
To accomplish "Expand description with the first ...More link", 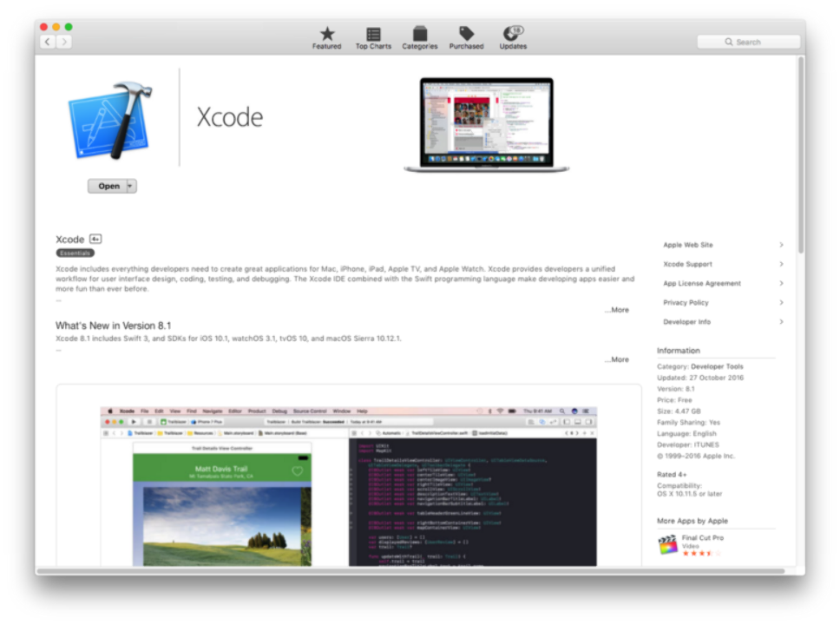I will (x=617, y=310).
